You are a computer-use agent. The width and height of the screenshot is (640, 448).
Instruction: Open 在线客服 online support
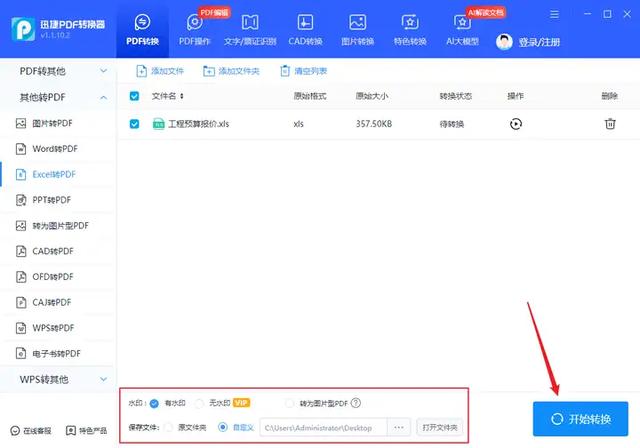[x=31, y=430]
